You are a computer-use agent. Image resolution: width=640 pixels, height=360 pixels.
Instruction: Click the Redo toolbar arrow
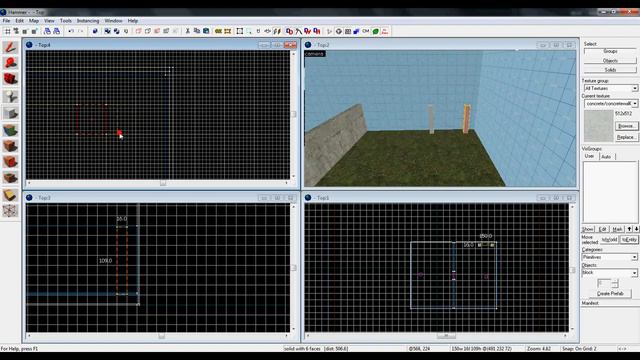80,31
